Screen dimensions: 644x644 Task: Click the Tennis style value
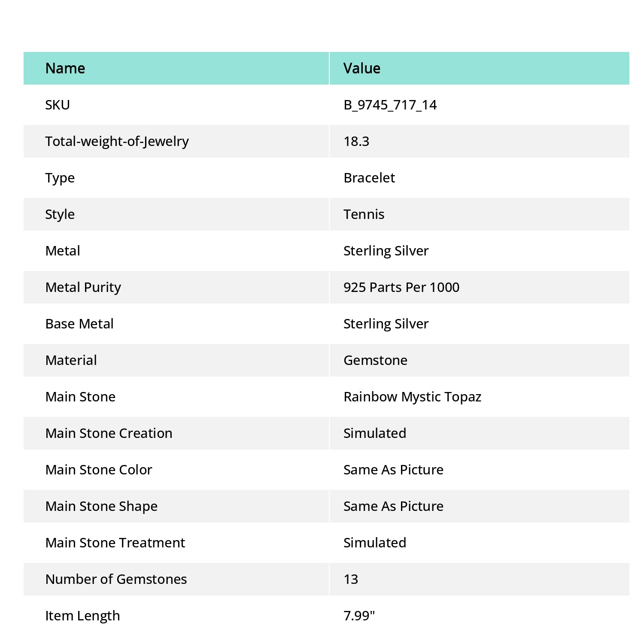tap(364, 214)
